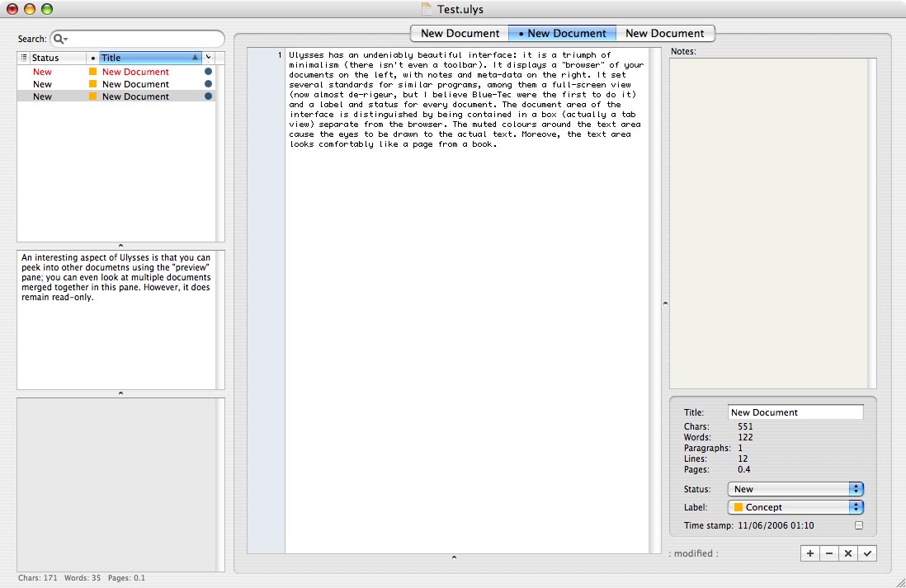Image resolution: width=906 pixels, height=588 pixels.
Task: Open the Label dropdown showing Concept
Action: point(795,507)
